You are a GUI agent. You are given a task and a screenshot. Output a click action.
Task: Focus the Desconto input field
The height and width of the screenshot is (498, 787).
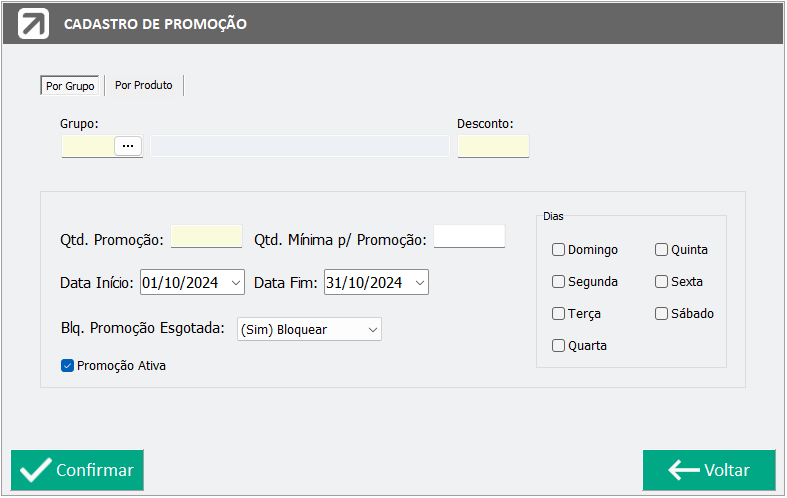click(493, 146)
